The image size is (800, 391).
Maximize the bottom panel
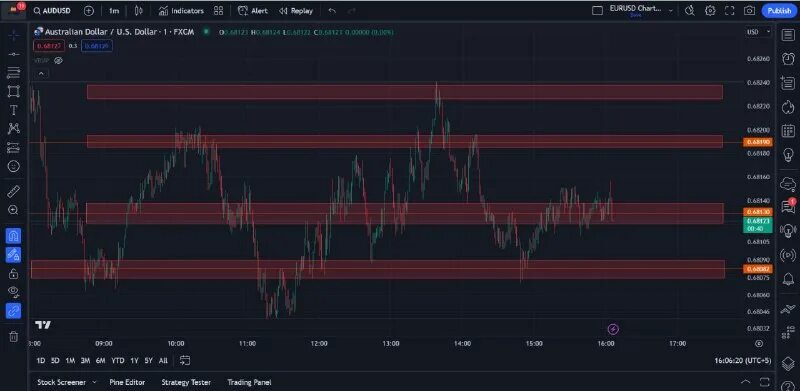[764, 382]
